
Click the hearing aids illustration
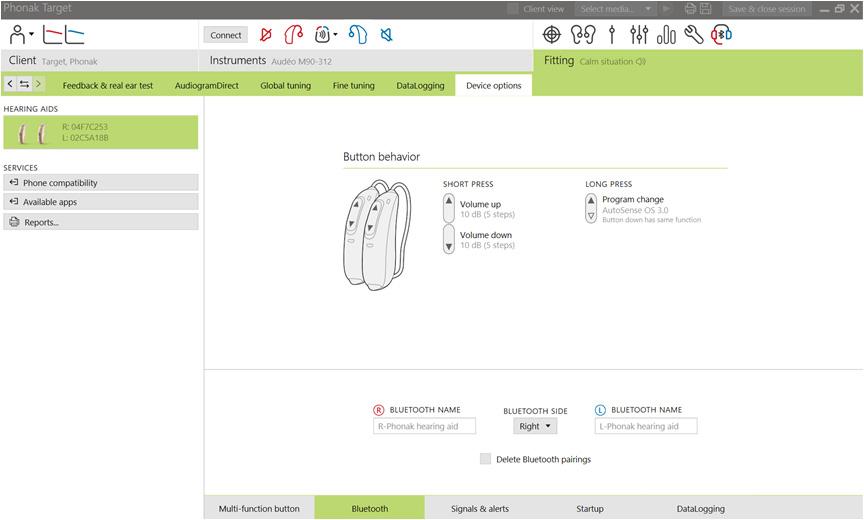(376, 235)
